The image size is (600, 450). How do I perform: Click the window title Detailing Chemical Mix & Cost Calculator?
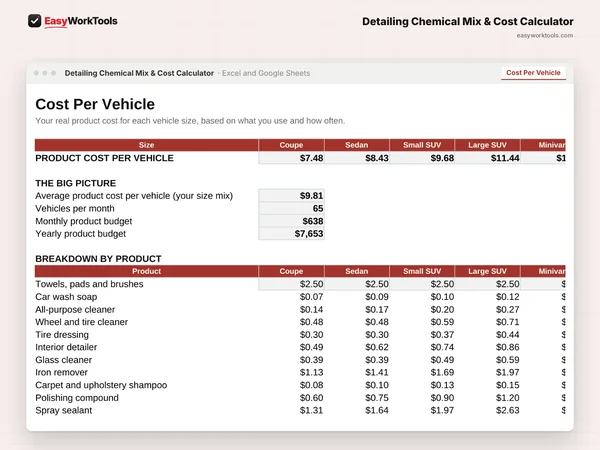[139, 73]
